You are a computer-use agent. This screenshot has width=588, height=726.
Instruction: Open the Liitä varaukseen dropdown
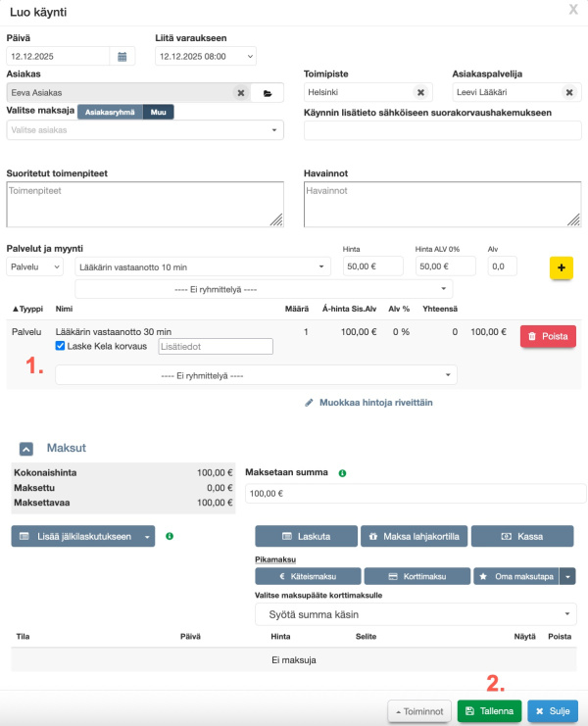click(206, 57)
